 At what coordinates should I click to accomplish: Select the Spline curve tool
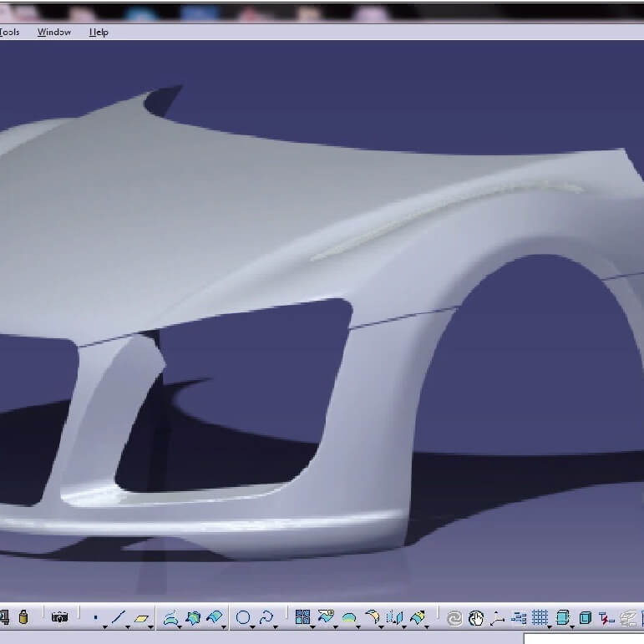266,618
